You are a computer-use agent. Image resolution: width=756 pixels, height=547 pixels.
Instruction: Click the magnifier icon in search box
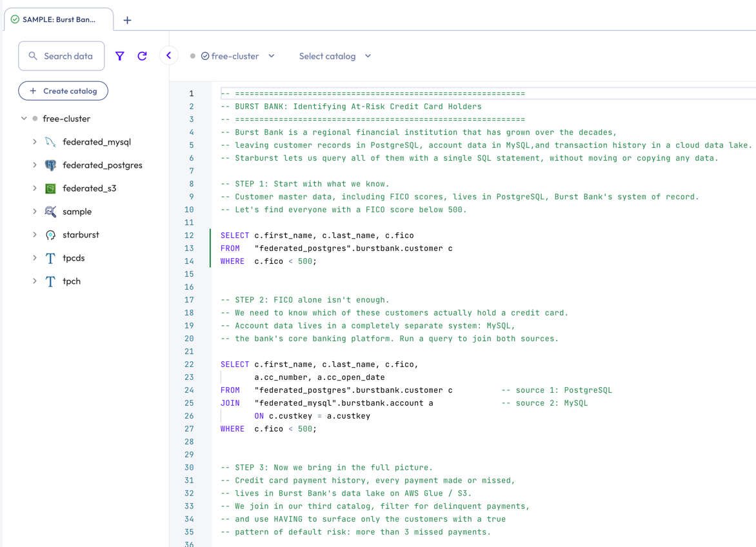coord(33,56)
